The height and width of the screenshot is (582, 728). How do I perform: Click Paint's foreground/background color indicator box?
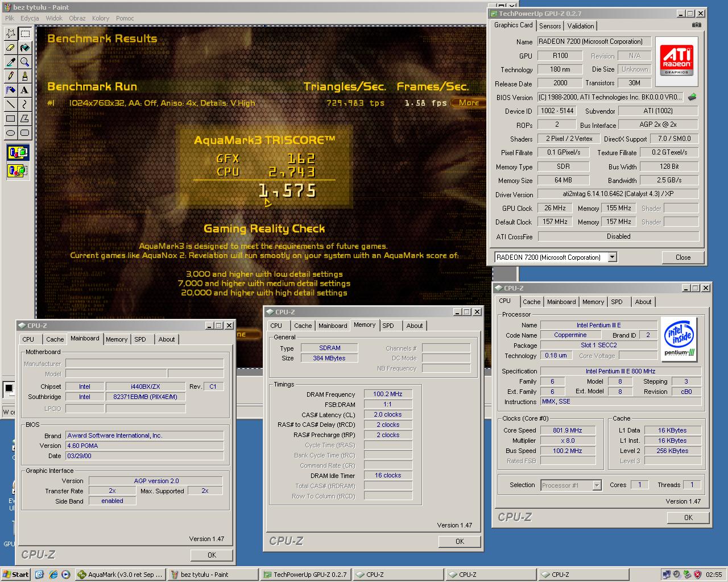(x=9, y=389)
